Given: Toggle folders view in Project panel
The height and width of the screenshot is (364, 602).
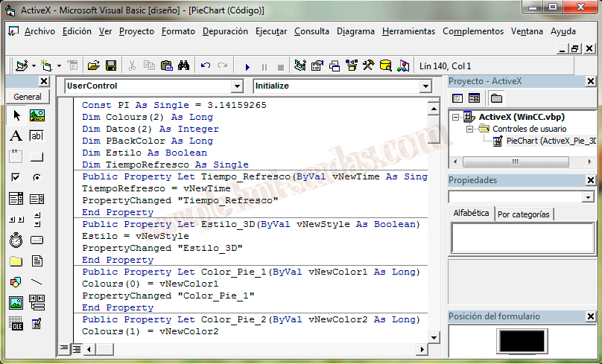Looking at the screenshot, I should click(496, 98).
